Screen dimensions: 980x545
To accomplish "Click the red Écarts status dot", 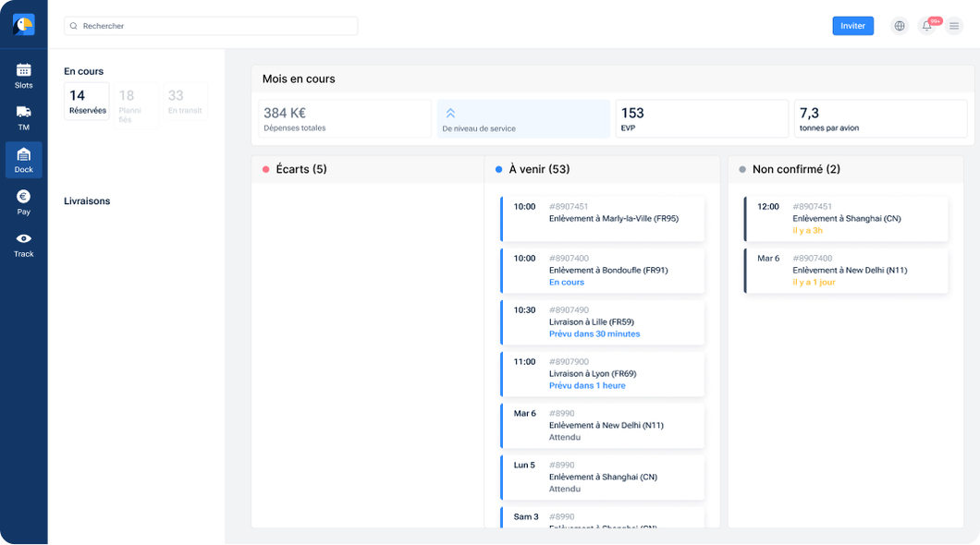I will point(265,169).
